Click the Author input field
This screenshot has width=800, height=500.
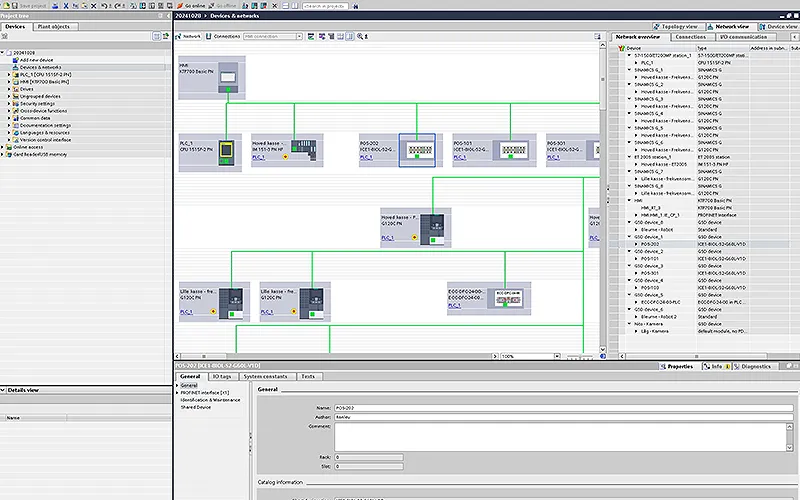(564, 417)
